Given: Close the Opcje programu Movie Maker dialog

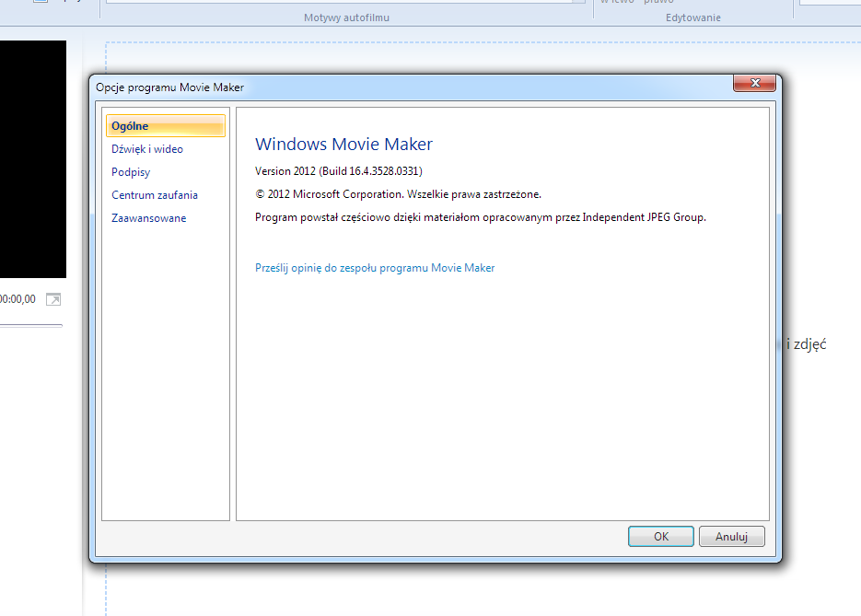Looking at the screenshot, I should [x=755, y=83].
